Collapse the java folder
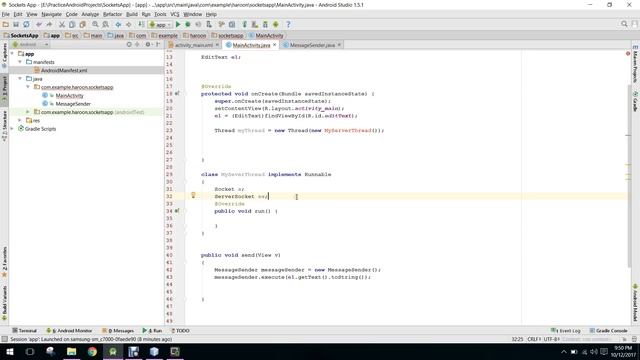 click(20, 78)
